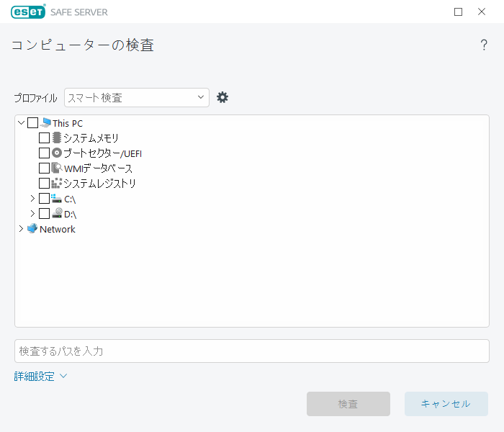Click the キャンセル button
The height and width of the screenshot is (432, 504).
446,404
